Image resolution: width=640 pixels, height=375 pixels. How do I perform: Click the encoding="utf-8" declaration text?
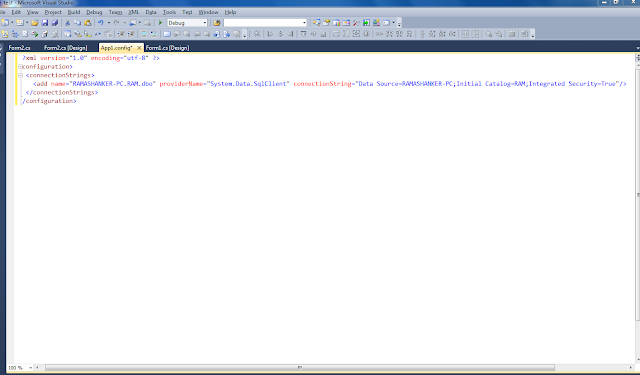pos(119,58)
